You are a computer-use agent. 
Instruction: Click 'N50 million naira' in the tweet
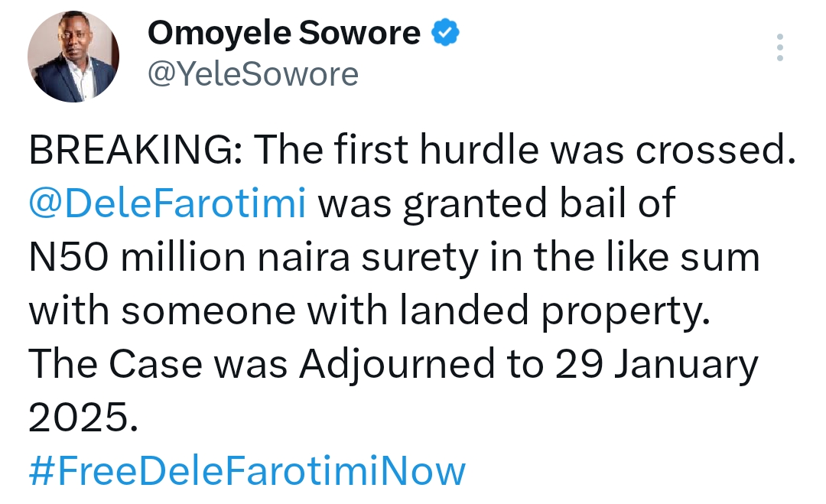pos(190,258)
